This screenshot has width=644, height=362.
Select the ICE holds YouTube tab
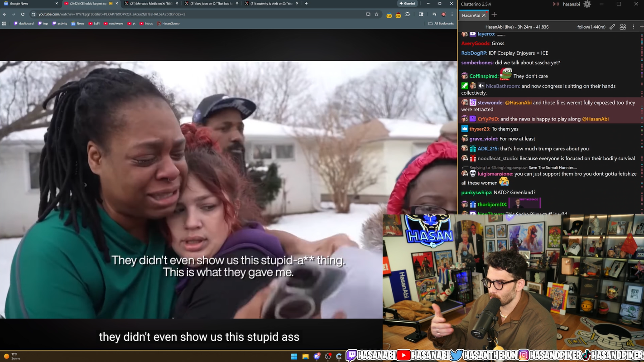(x=91, y=4)
